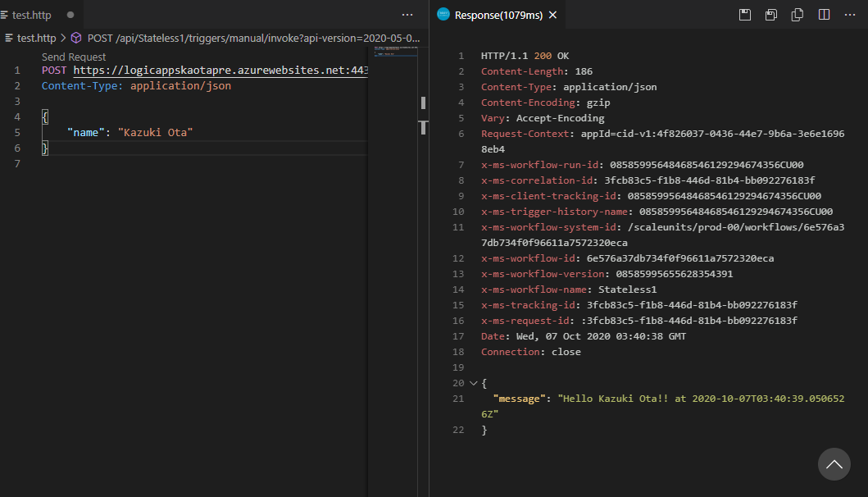This screenshot has width=868, height=497.
Task: Save the full response with the save icon
Action: tap(745, 15)
